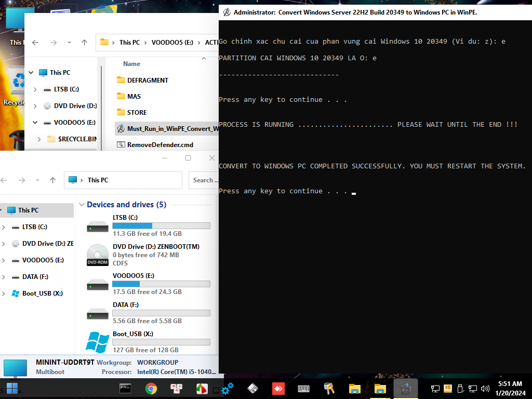Click the blue gears taskbar icon

pos(228,389)
